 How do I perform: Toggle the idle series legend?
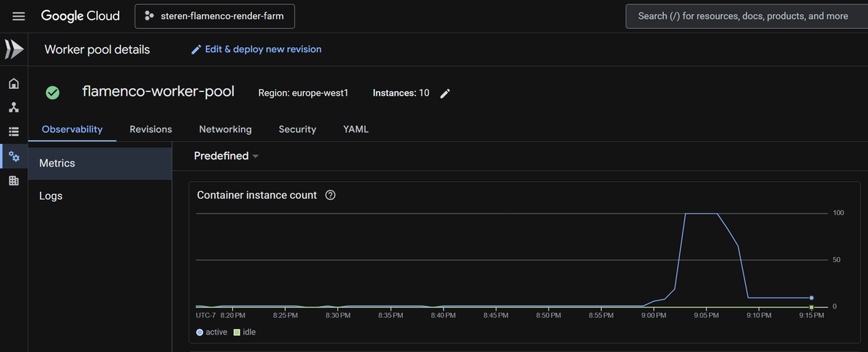(x=244, y=332)
